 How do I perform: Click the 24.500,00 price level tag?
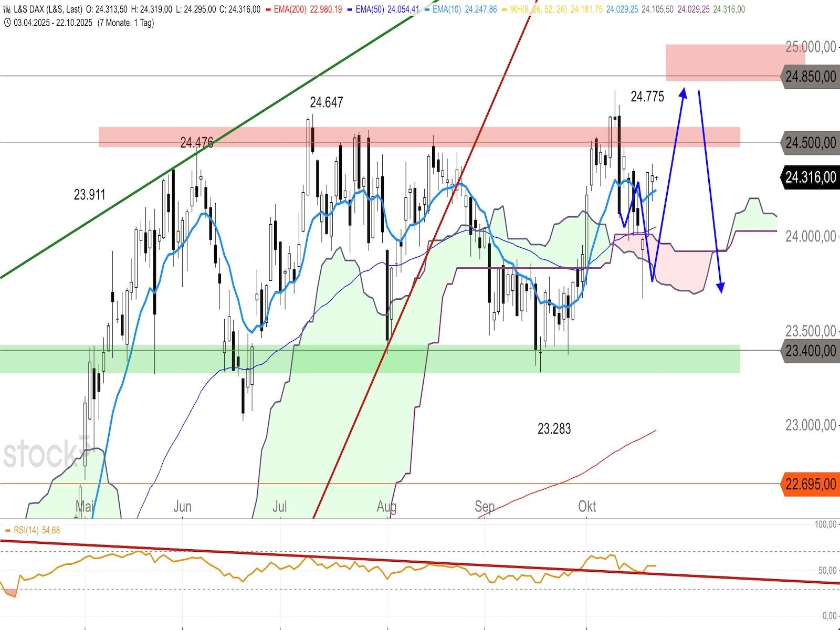point(810,143)
